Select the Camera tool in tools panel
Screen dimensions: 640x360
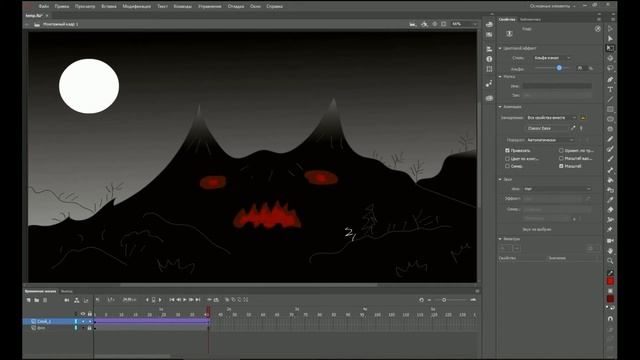coord(610,241)
